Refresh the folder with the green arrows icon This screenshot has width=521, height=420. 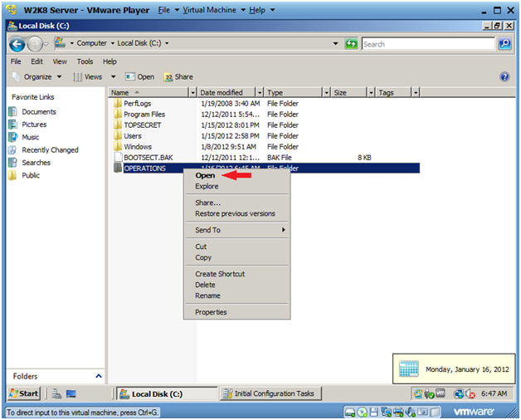pos(351,43)
